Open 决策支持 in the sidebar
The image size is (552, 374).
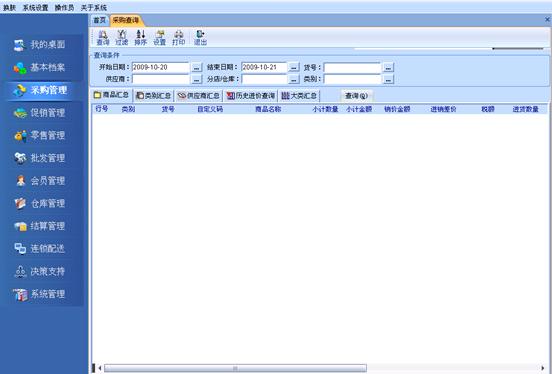click(x=39, y=272)
